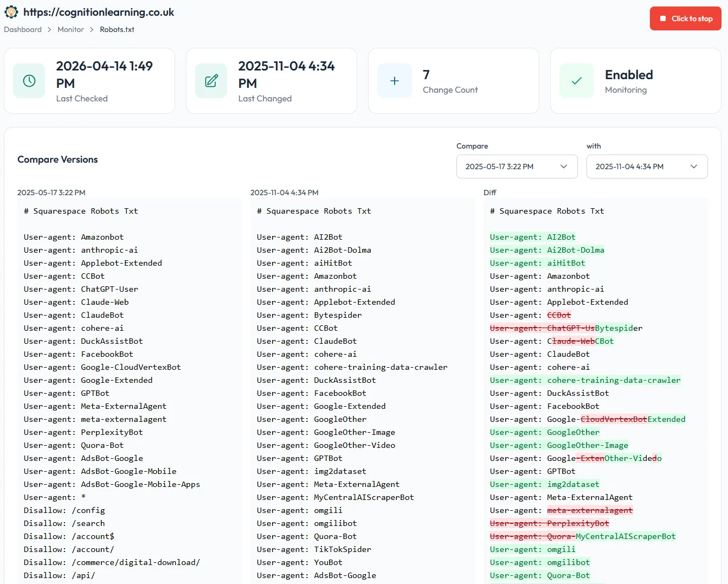
Task: Click the green checkmark icon on the Monitoring card
Action: tap(576, 80)
